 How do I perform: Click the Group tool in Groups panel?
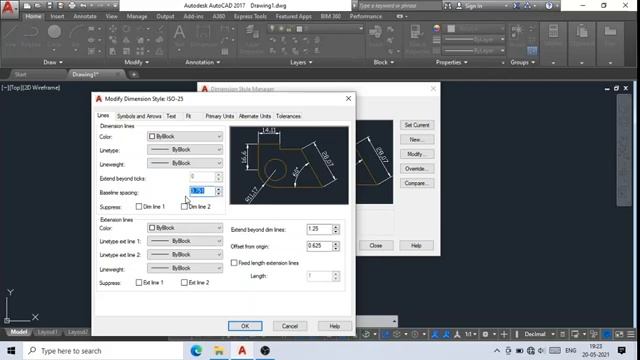click(517, 36)
